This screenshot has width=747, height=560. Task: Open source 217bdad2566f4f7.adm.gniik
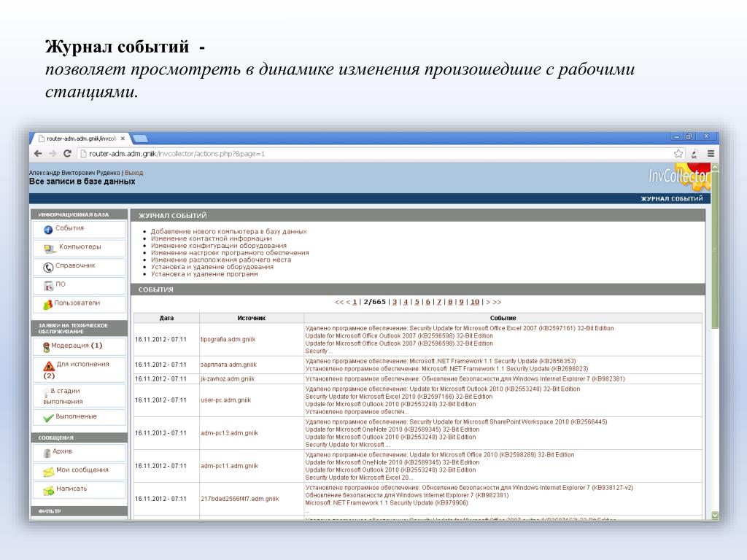[239, 499]
